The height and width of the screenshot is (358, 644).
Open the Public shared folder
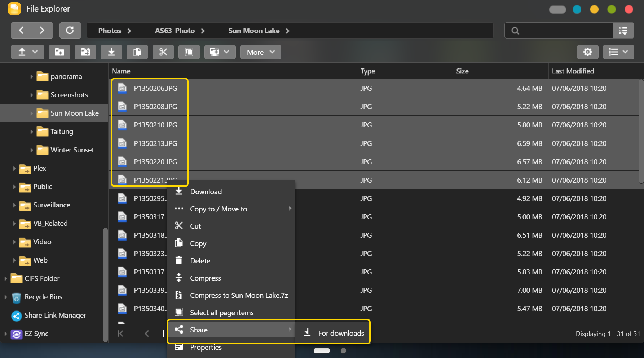pyautogui.click(x=43, y=187)
